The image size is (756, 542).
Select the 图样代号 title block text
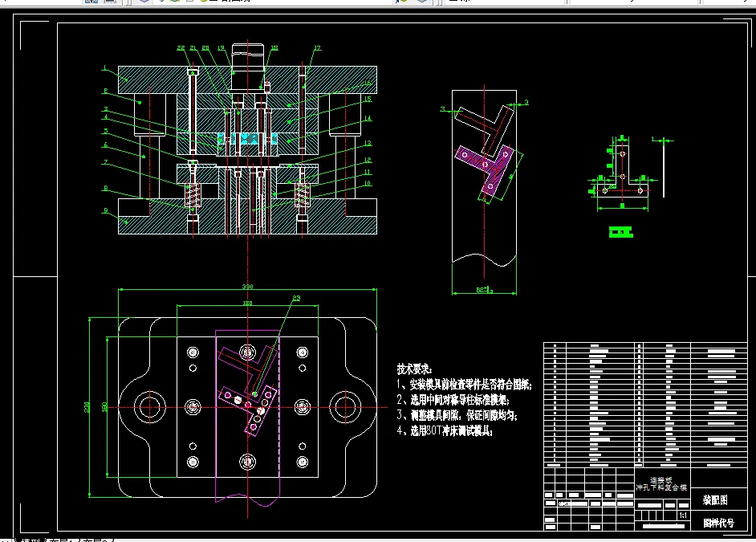[x=718, y=523]
